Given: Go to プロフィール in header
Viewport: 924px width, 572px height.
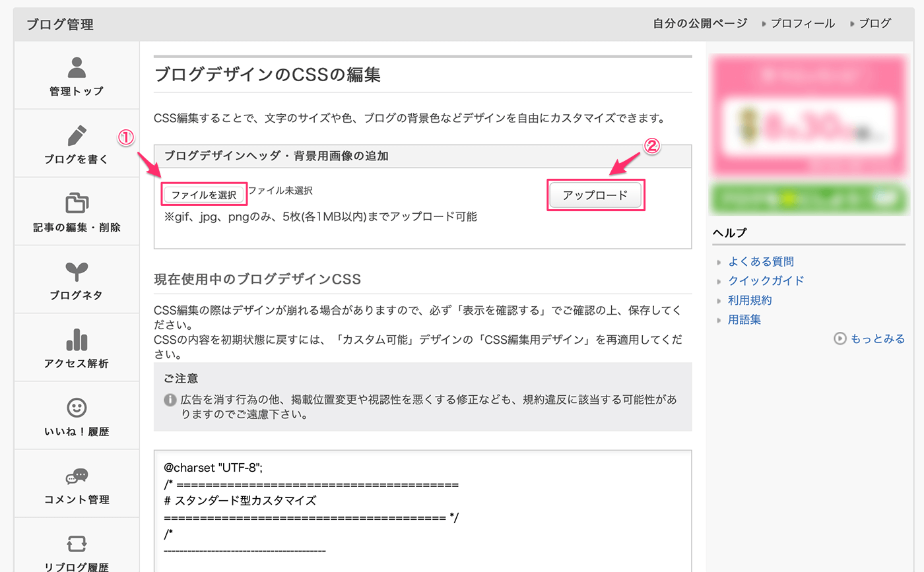Looking at the screenshot, I should pos(803,24).
